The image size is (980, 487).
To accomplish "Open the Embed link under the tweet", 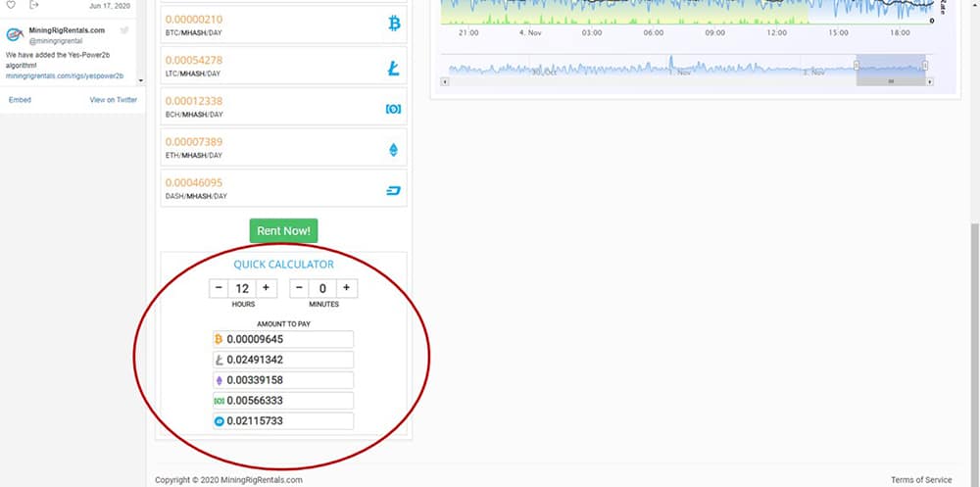I will click(x=20, y=100).
